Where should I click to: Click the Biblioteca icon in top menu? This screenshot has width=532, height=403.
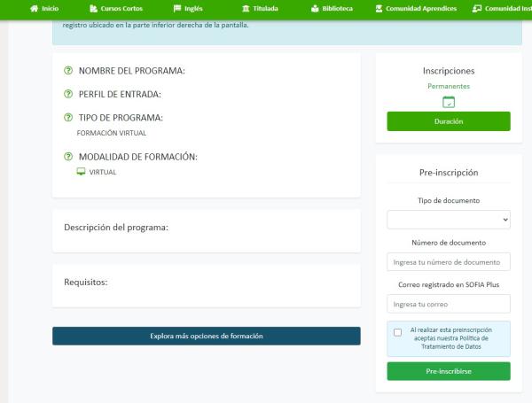(x=317, y=8)
